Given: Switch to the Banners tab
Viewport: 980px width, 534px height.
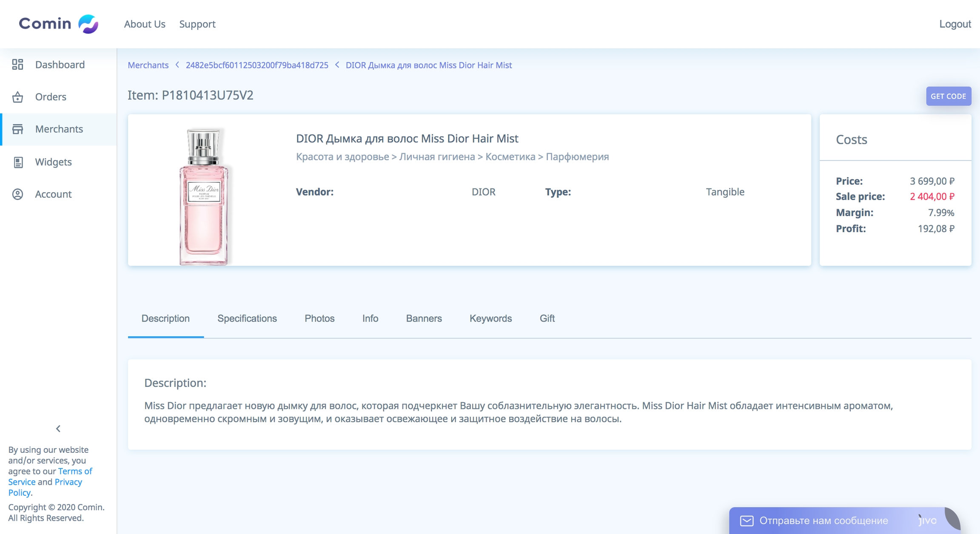Looking at the screenshot, I should pos(424,318).
